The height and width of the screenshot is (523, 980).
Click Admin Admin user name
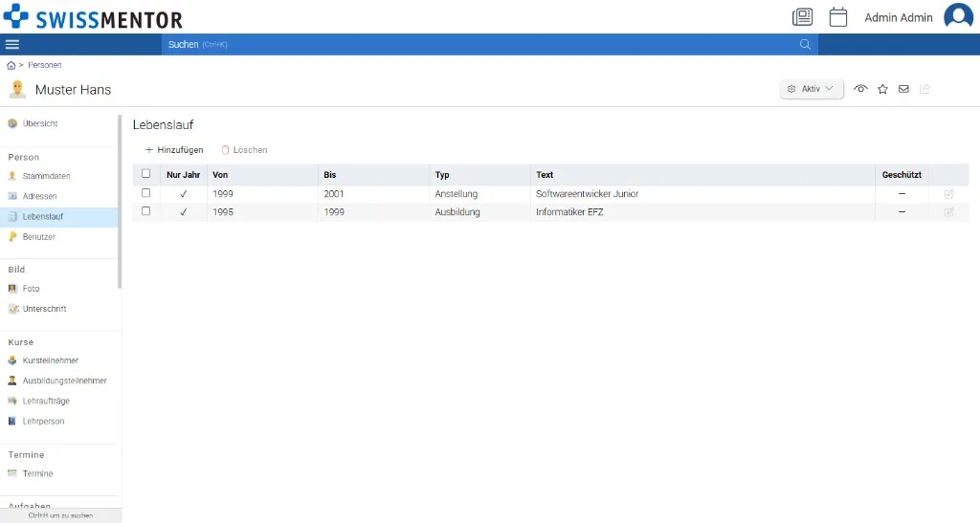tap(898, 17)
